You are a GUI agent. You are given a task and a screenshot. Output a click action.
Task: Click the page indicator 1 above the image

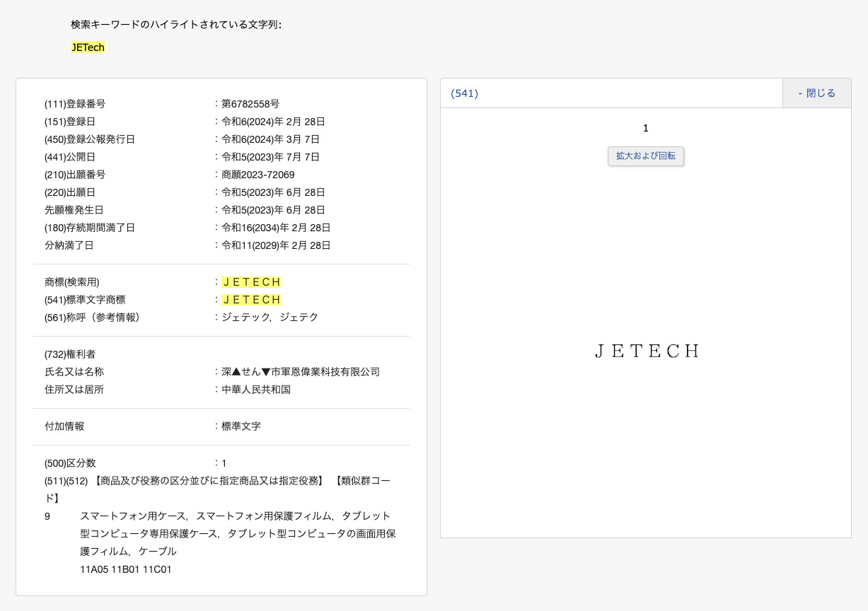[x=644, y=128]
